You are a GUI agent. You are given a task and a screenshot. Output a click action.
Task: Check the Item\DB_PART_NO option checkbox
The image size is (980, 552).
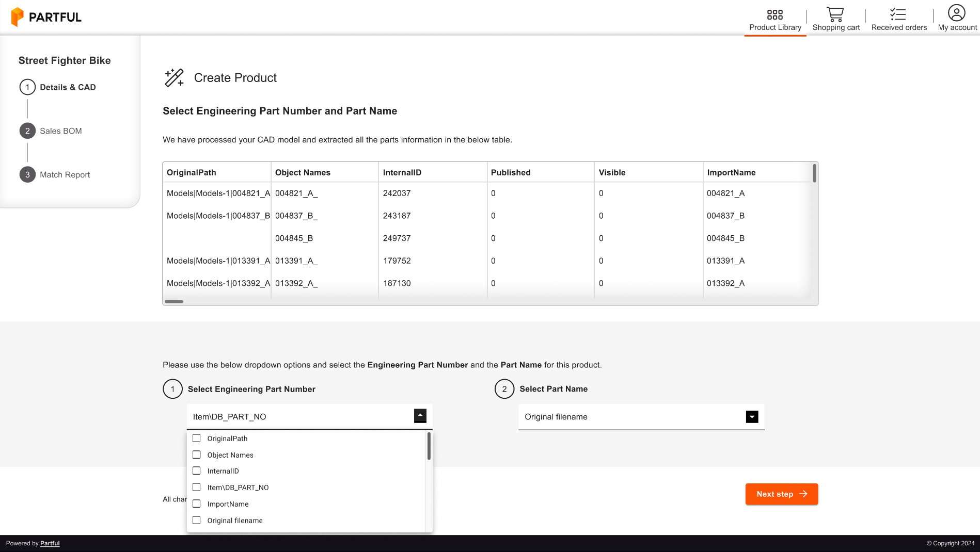tap(196, 487)
